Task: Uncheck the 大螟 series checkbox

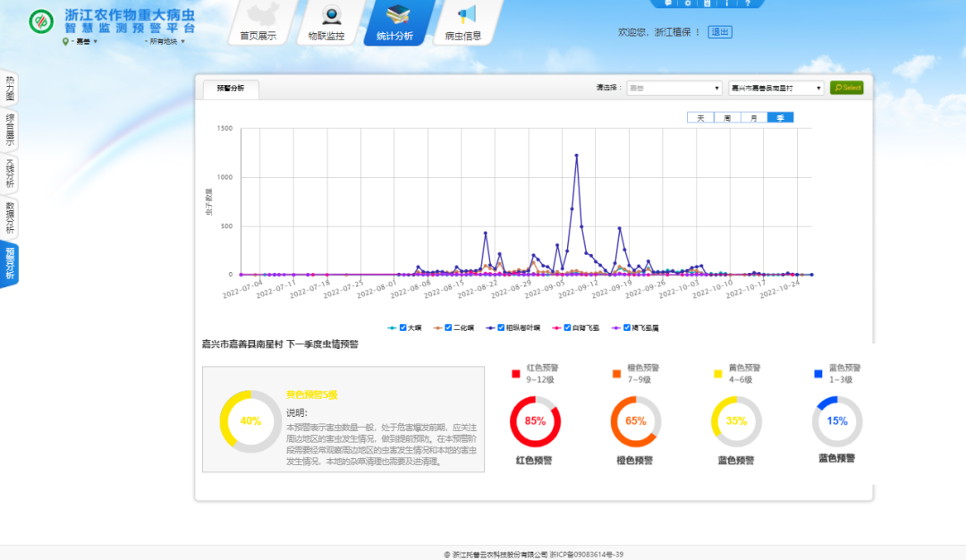Action: tap(403, 327)
